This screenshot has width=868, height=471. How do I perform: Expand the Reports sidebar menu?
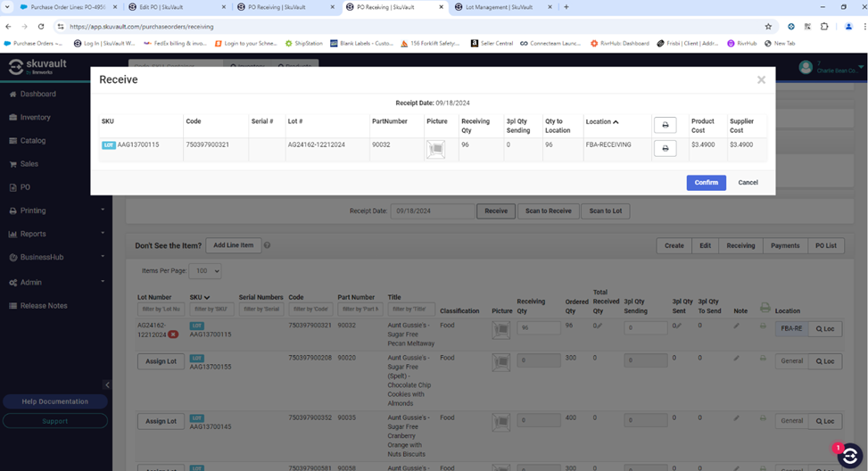click(55, 234)
